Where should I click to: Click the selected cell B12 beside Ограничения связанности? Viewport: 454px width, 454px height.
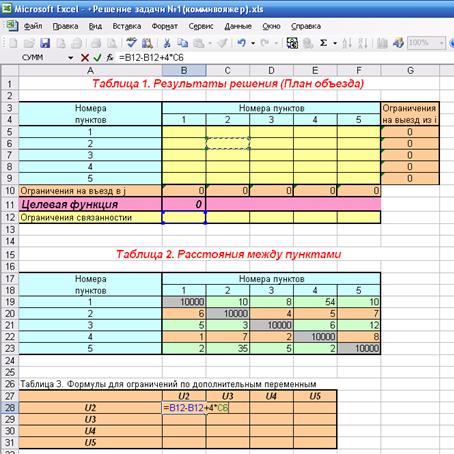[x=184, y=217]
